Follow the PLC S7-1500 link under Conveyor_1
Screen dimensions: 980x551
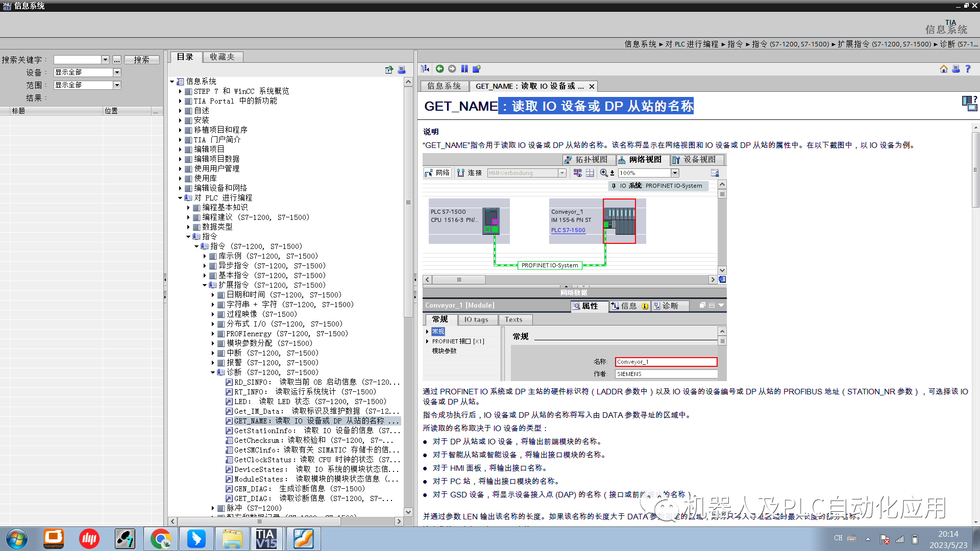click(x=568, y=230)
